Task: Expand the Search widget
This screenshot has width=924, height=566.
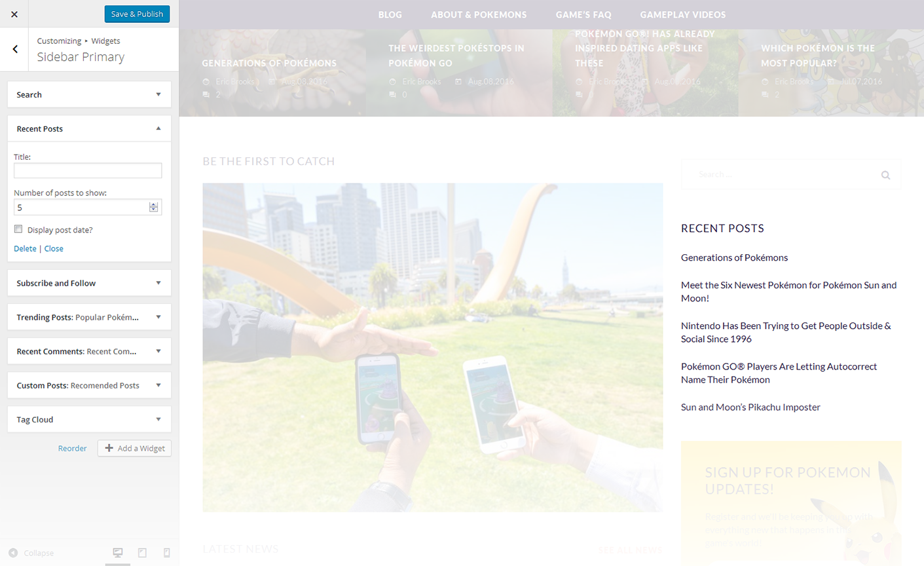Action: click(x=158, y=94)
